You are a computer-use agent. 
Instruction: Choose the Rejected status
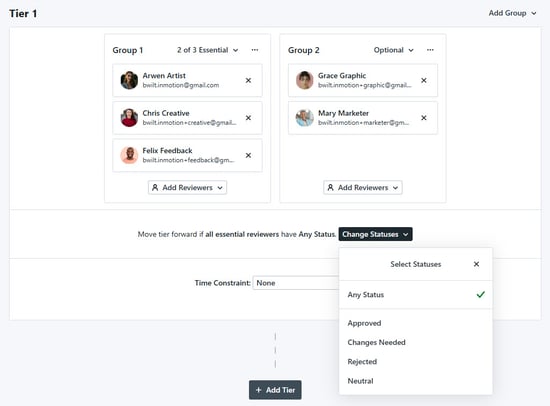(x=416, y=362)
